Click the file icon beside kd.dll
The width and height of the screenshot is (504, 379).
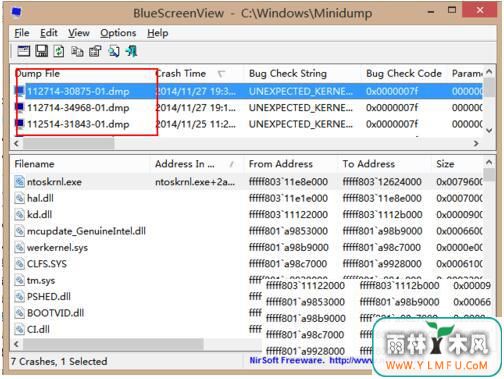tap(20, 215)
